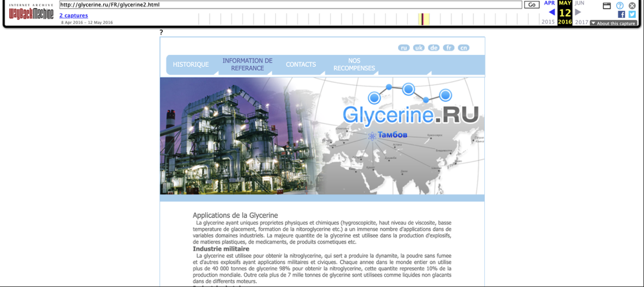Share capture on Facebook
The image size is (644, 287).
tap(621, 14)
